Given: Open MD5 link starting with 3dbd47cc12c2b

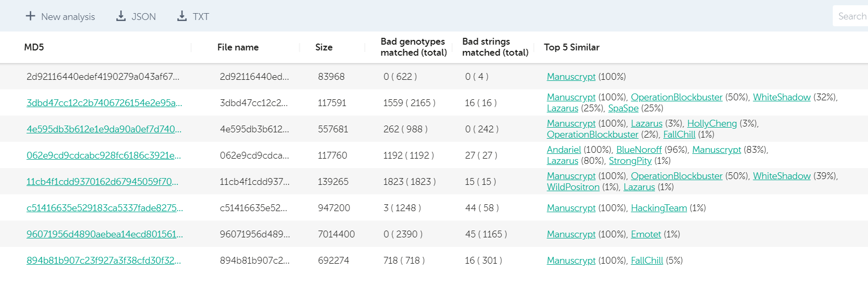Looking at the screenshot, I should [104, 103].
